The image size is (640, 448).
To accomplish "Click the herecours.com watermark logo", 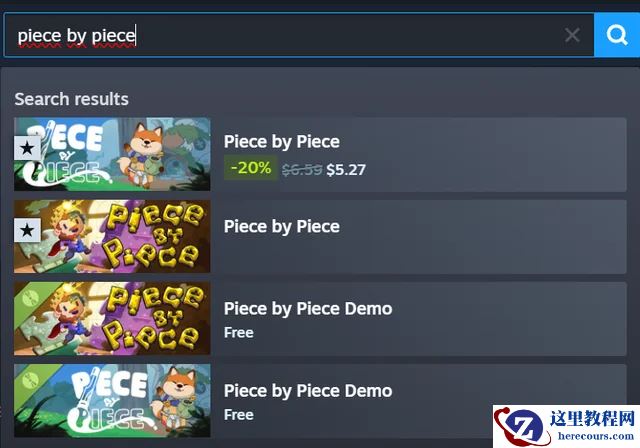I will click(566, 426).
